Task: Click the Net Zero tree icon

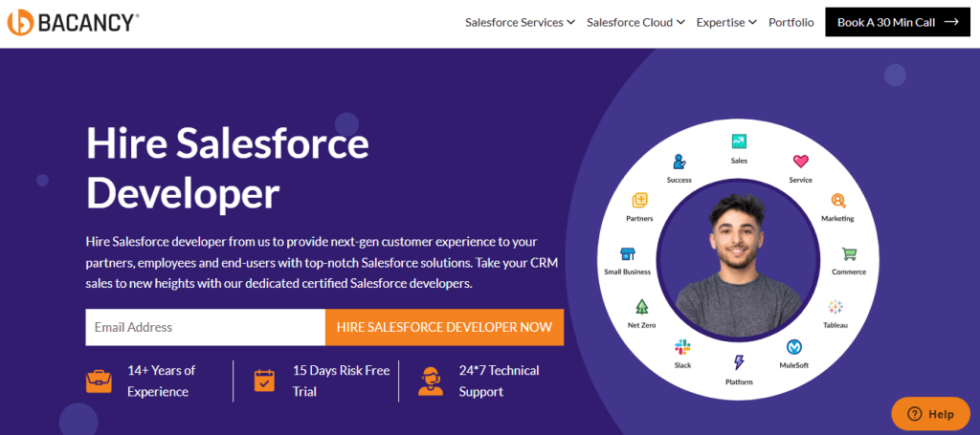Action: pos(642,307)
